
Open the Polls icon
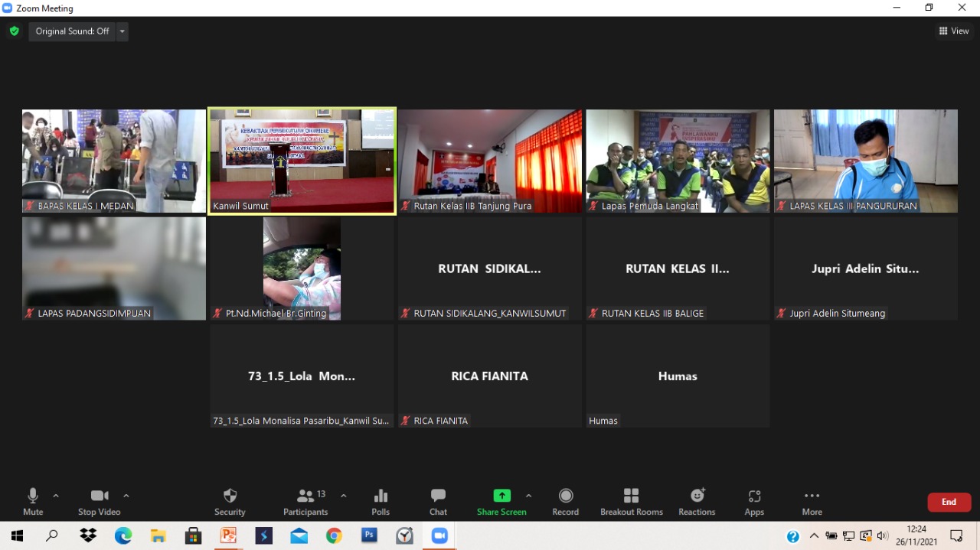[x=381, y=501]
